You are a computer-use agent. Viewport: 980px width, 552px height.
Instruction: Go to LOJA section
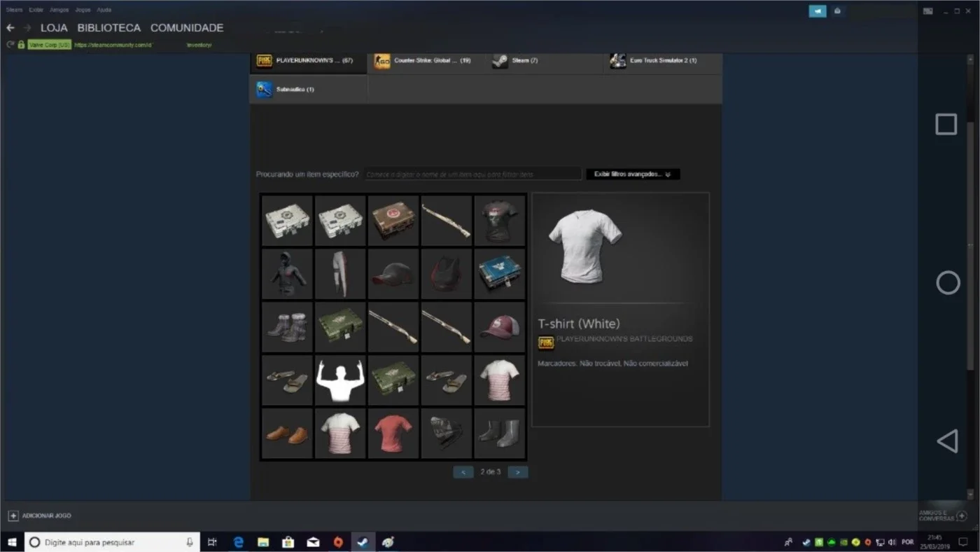pyautogui.click(x=54, y=28)
